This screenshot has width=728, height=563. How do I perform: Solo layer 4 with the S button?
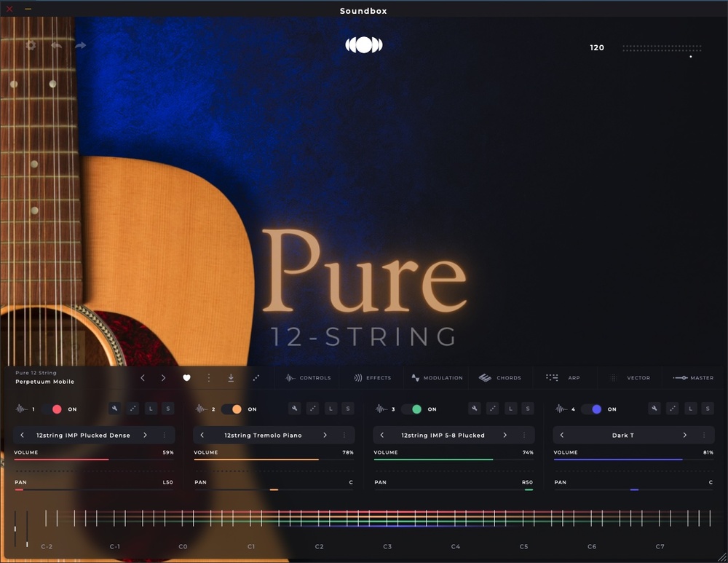pyautogui.click(x=708, y=409)
